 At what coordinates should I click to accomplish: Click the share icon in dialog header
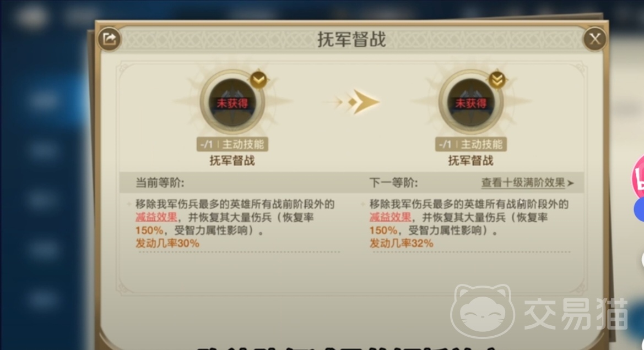point(109,39)
